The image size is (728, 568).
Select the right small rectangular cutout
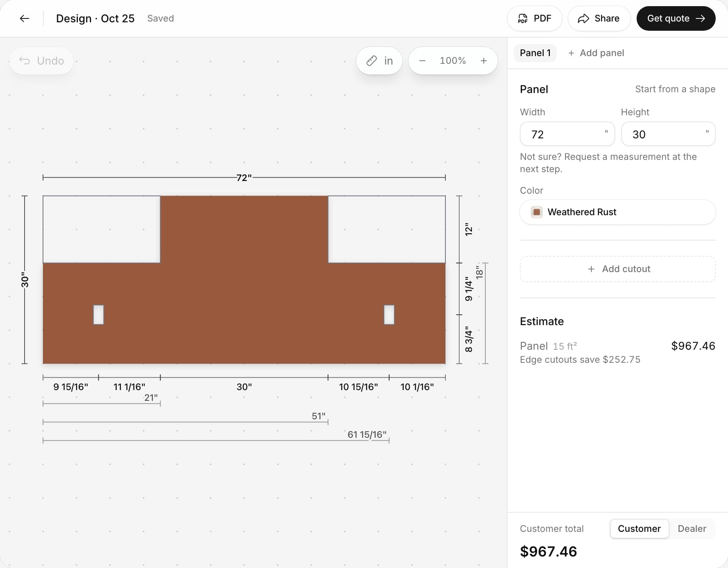click(x=389, y=315)
